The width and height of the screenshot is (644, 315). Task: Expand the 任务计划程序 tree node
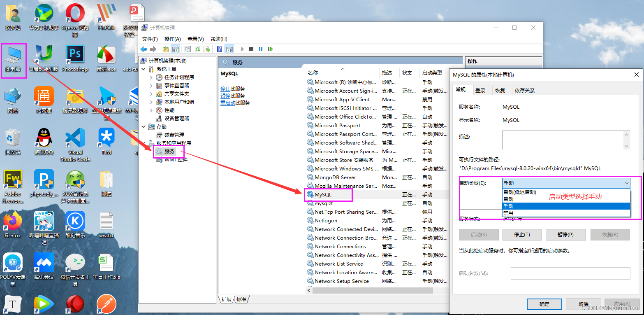[x=151, y=77]
